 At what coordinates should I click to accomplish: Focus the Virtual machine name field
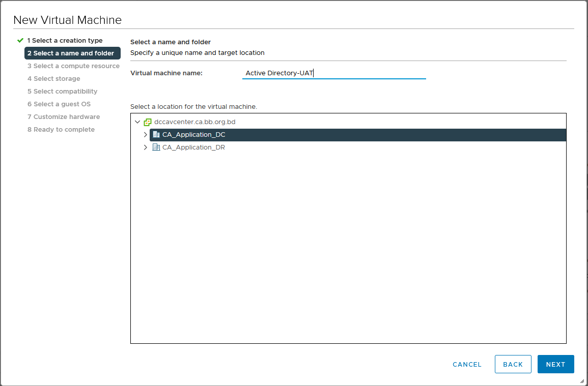(334, 73)
